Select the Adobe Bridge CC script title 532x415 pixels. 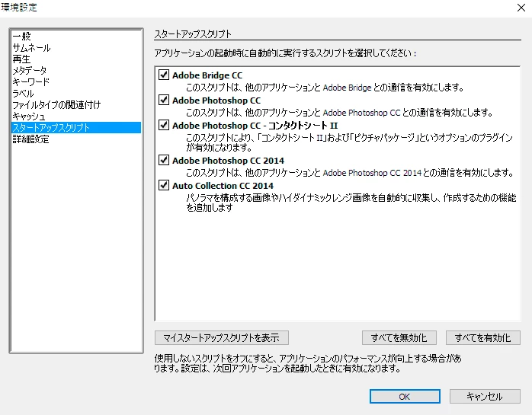tap(207, 75)
